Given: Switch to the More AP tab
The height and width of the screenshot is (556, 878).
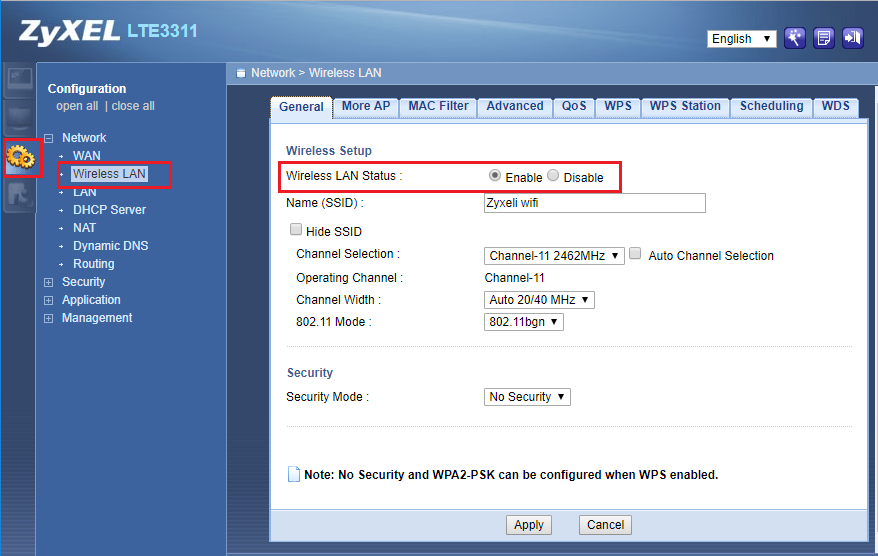Looking at the screenshot, I should (x=366, y=106).
